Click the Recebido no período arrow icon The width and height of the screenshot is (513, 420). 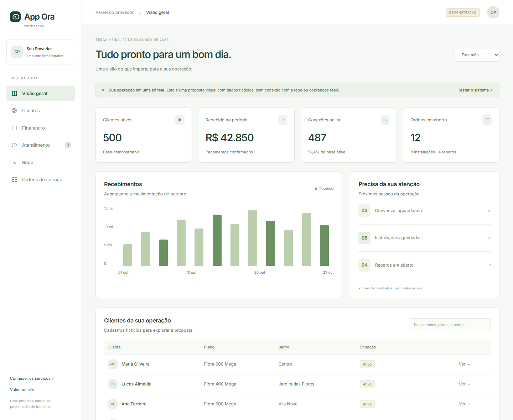click(x=283, y=120)
